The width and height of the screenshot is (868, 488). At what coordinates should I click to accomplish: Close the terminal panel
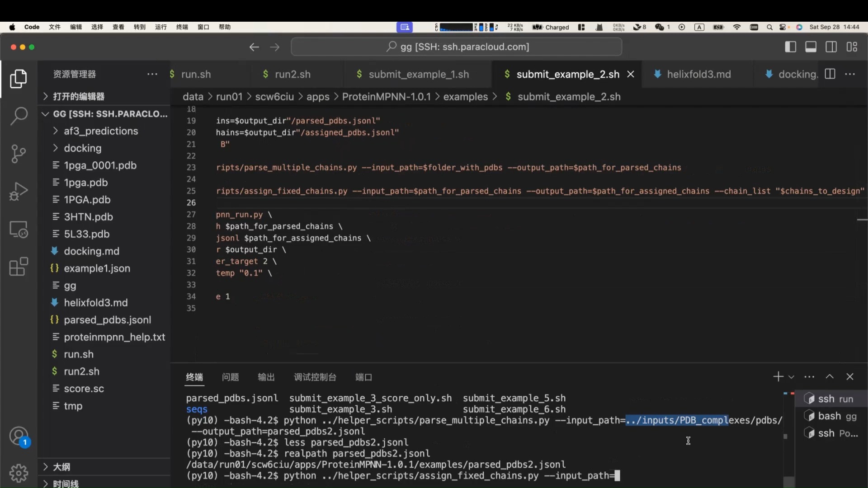(x=850, y=377)
